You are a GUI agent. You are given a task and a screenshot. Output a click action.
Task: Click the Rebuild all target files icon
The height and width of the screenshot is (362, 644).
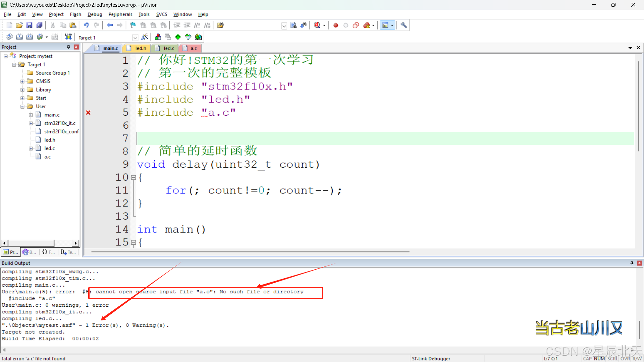(x=30, y=37)
